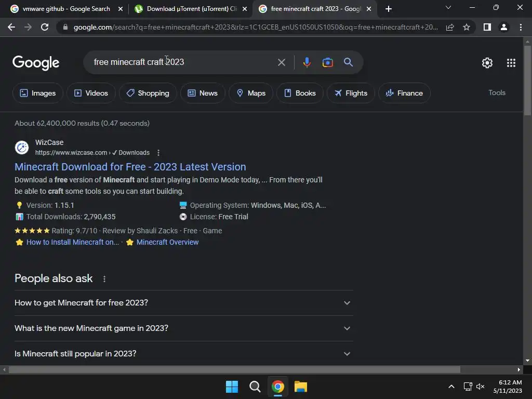Show hidden system tray icons
This screenshot has width=532, height=399.
click(451, 387)
